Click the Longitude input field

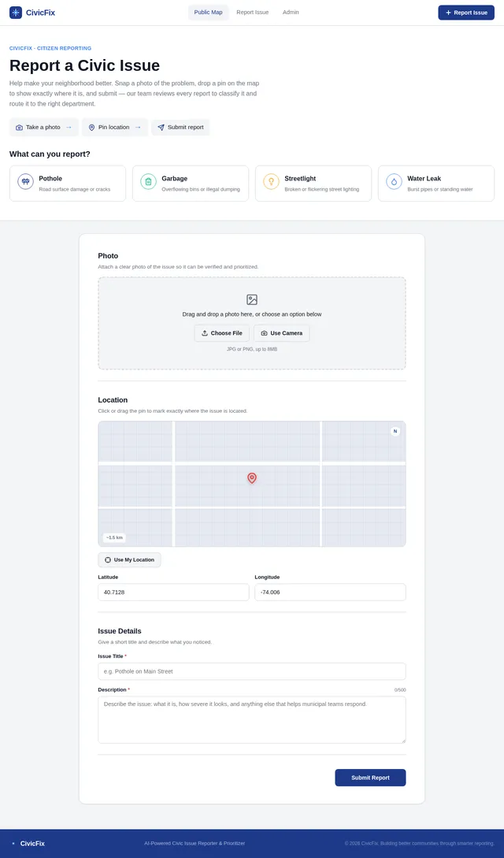tap(330, 592)
